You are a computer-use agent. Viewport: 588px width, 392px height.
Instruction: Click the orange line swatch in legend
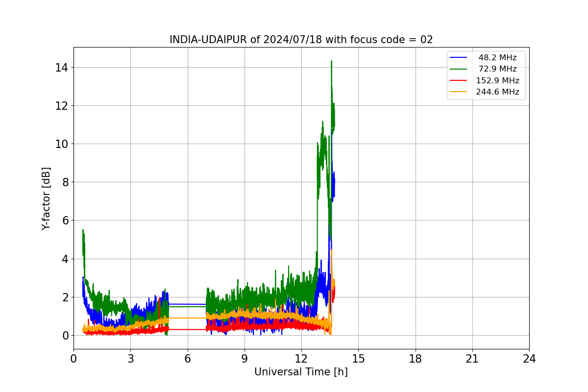(x=459, y=92)
